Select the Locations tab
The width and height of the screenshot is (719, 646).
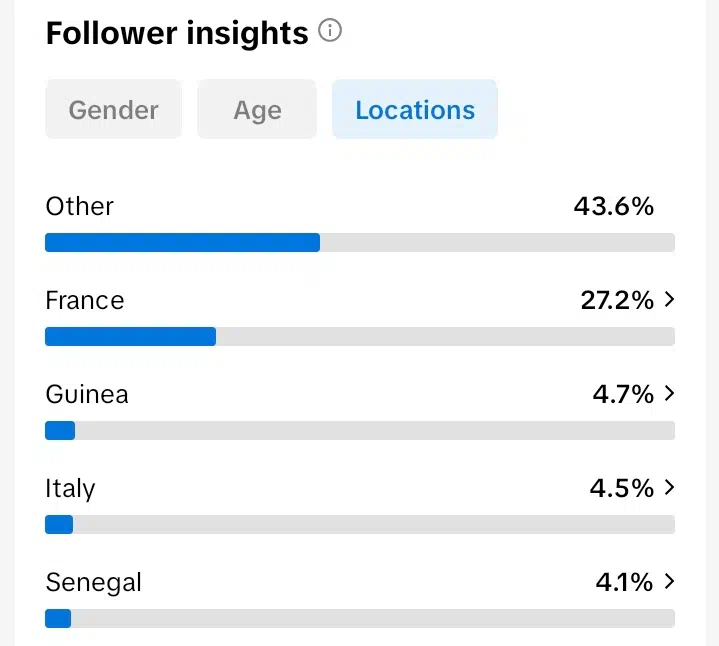[415, 110]
